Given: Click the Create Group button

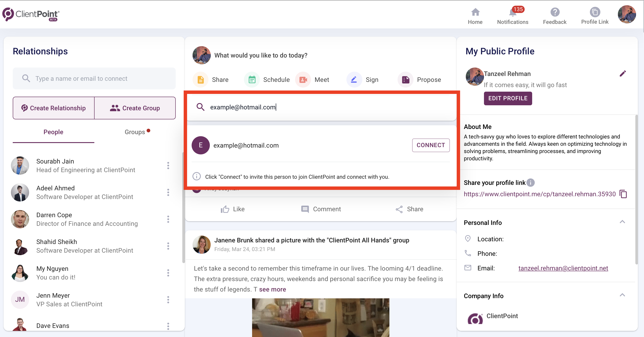Looking at the screenshot, I should (135, 108).
